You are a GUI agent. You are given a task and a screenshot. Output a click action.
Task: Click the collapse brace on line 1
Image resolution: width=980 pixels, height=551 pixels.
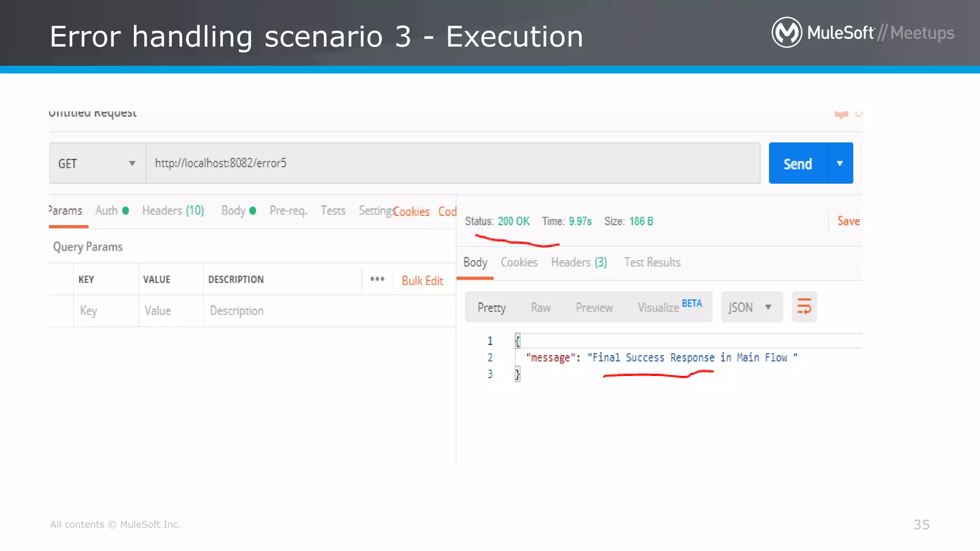tap(517, 341)
